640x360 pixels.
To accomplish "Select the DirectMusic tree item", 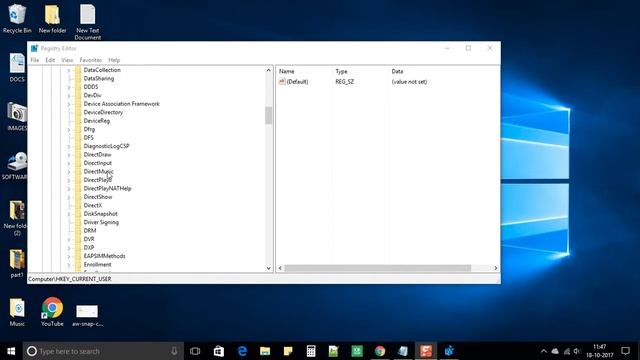I will [x=99, y=171].
